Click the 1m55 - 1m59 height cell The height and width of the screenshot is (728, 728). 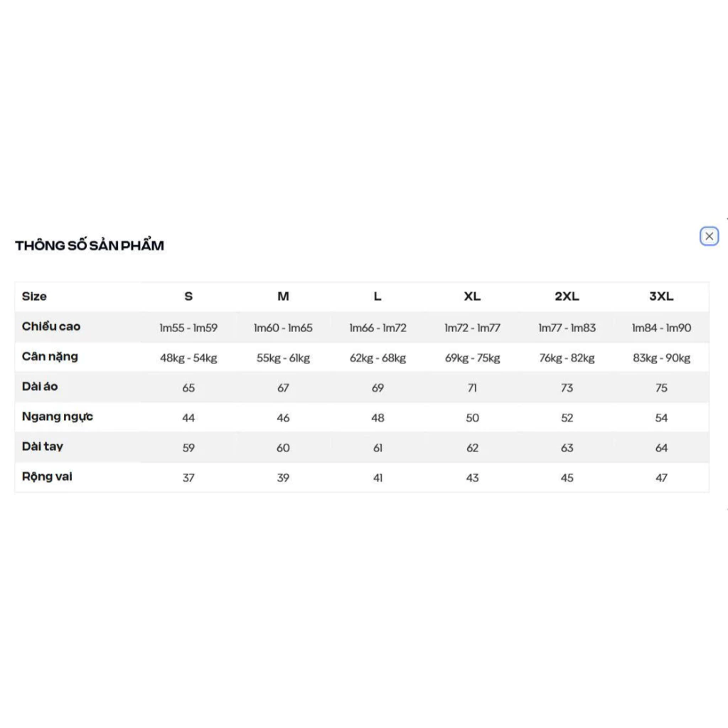[188, 328]
